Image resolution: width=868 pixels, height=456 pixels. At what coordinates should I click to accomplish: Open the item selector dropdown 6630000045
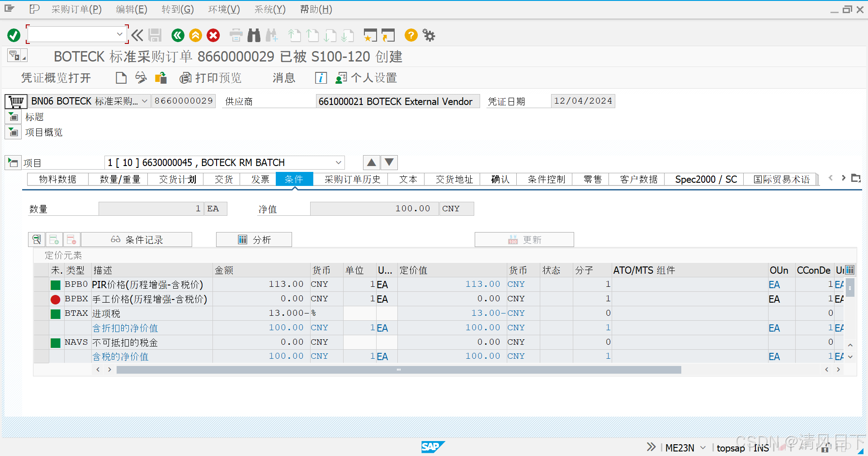[338, 162]
